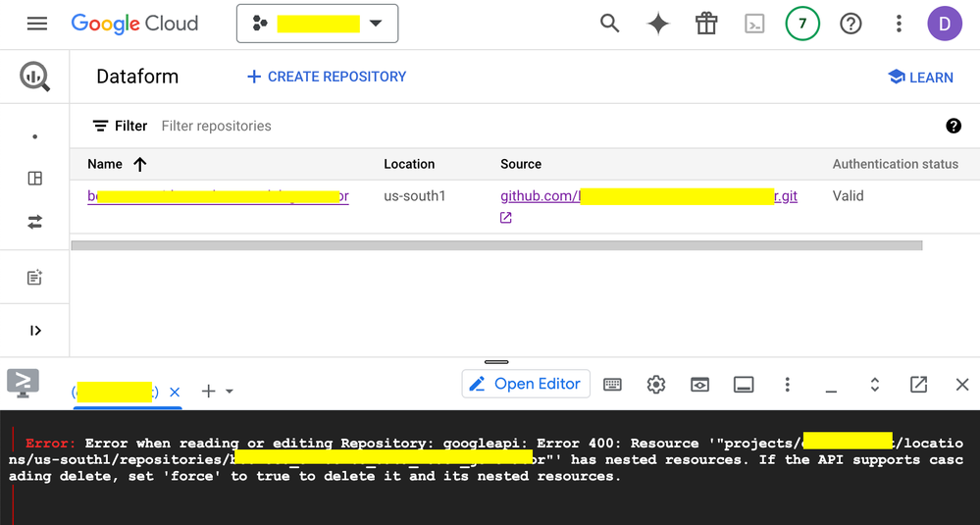Click the Source column header
The image size is (980, 525).
[521, 164]
